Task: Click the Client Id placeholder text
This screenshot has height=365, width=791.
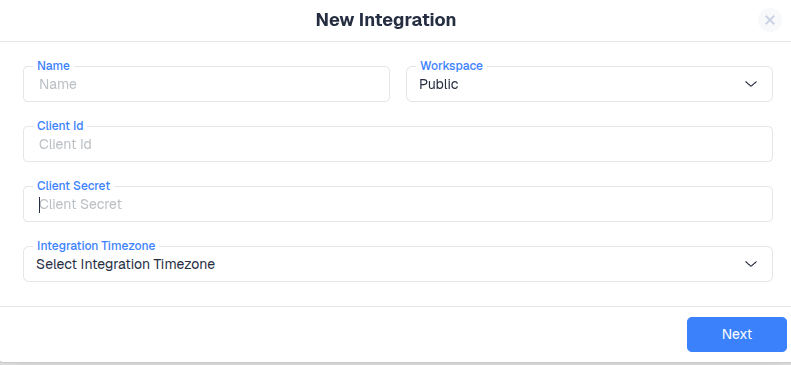Action: [66, 144]
